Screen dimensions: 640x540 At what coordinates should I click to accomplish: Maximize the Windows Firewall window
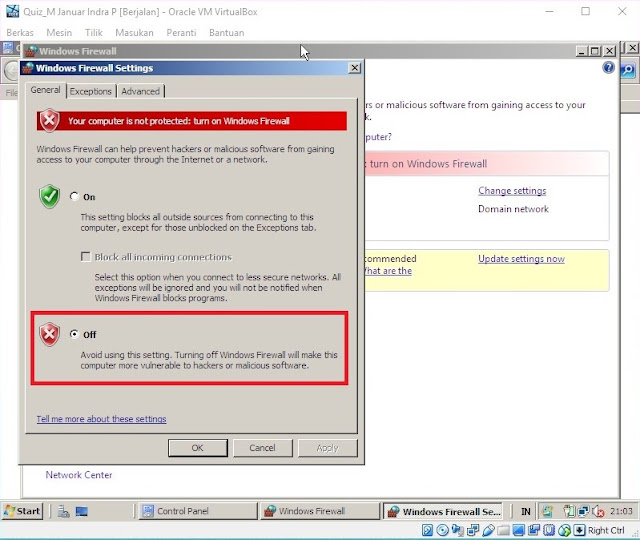pos(596,51)
